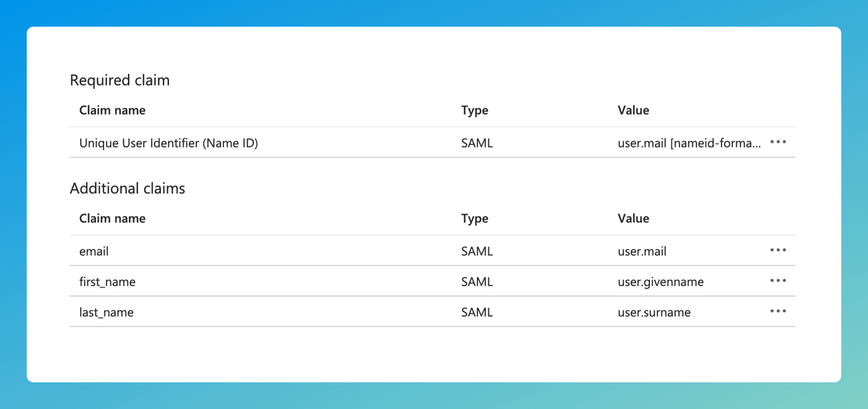Open the ellipsis menu for last_name claim

(778, 311)
